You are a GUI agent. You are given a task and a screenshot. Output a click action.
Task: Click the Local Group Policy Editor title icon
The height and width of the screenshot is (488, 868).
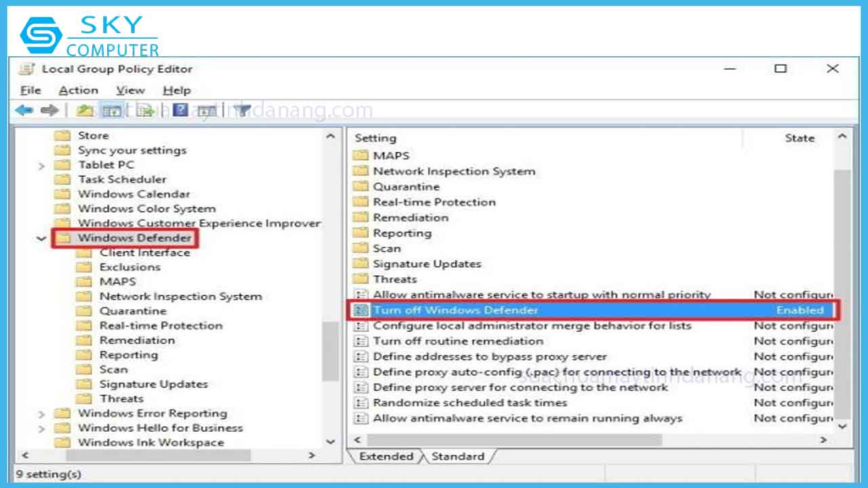pyautogui.click(x=26, y=69)
